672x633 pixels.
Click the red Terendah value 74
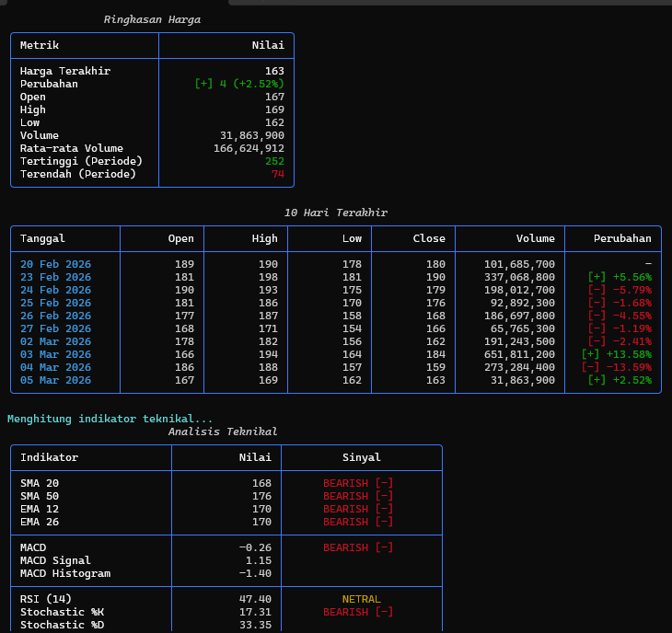(x=277, y=174)
